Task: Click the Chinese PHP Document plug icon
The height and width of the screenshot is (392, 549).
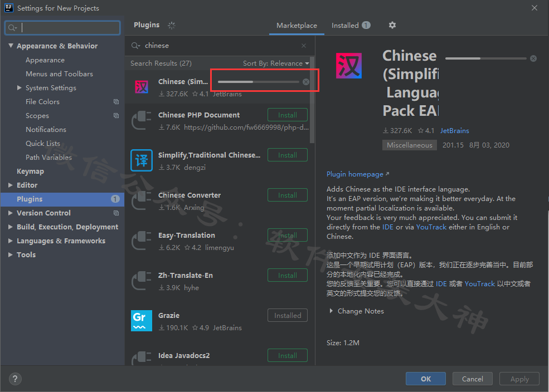Action: point(142,120)
